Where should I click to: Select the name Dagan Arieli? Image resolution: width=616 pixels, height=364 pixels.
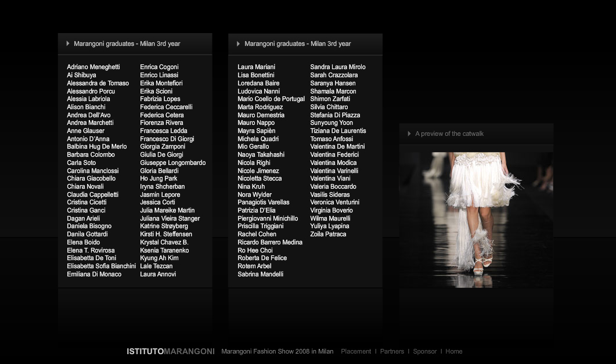tap(83, 218)
